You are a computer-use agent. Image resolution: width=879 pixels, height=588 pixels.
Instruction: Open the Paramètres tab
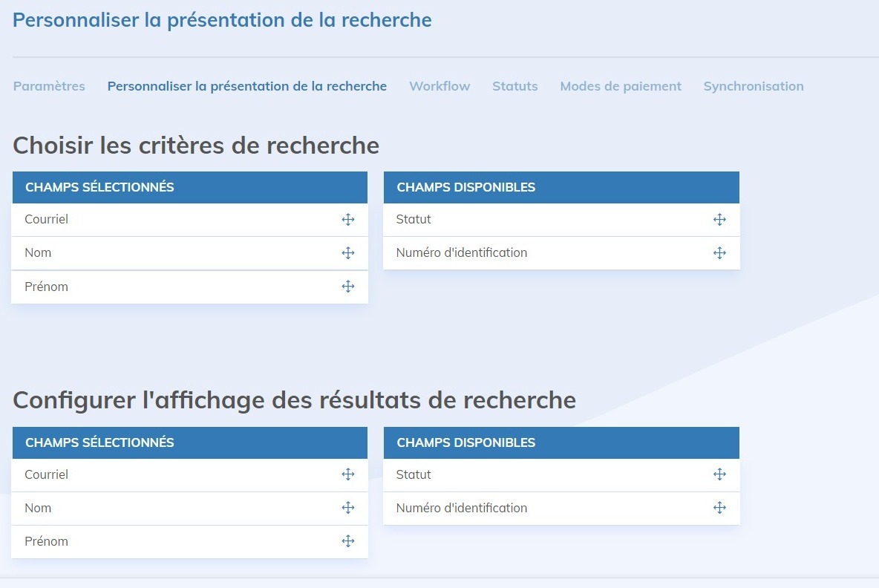[49, 86]
